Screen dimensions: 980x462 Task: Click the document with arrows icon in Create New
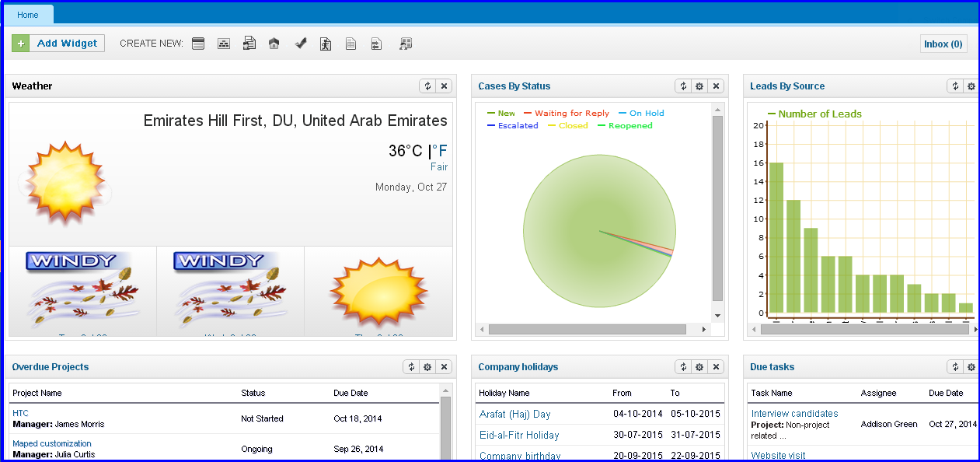pyautogui.click(x=376, y=44)
